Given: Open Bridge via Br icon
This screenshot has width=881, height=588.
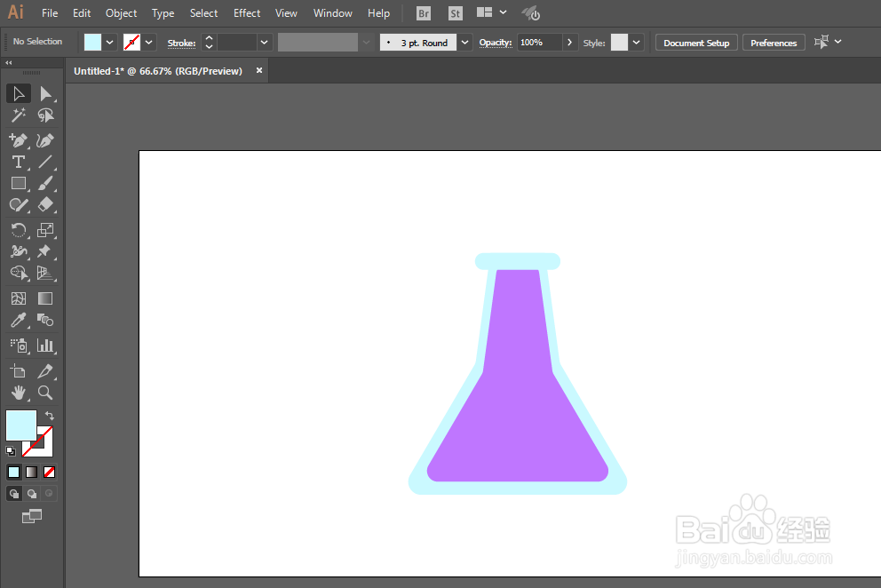Looking at the screenshot, I should point(424,13).
